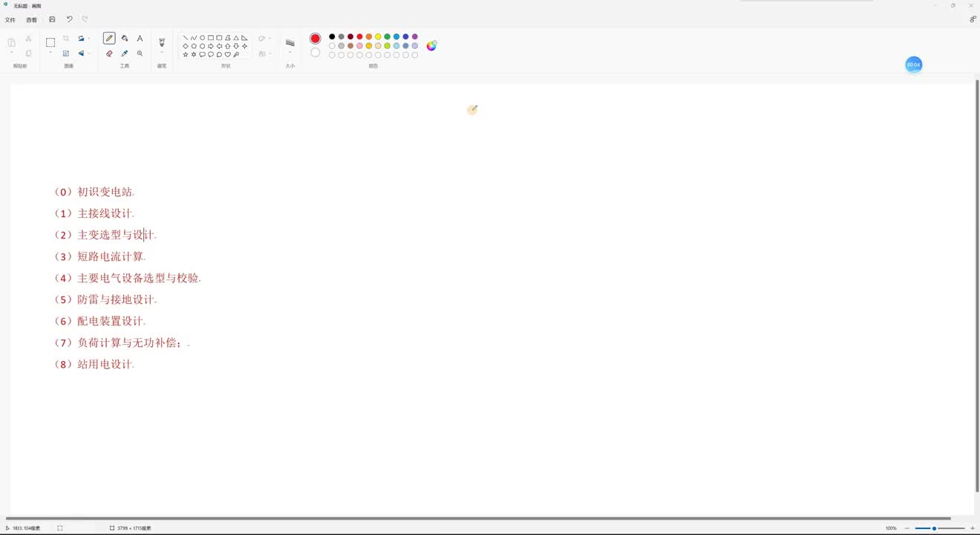The width and height of the screenshot is (980, 535).
Task: Pick the green color swatch
Action: pos(387,36)
